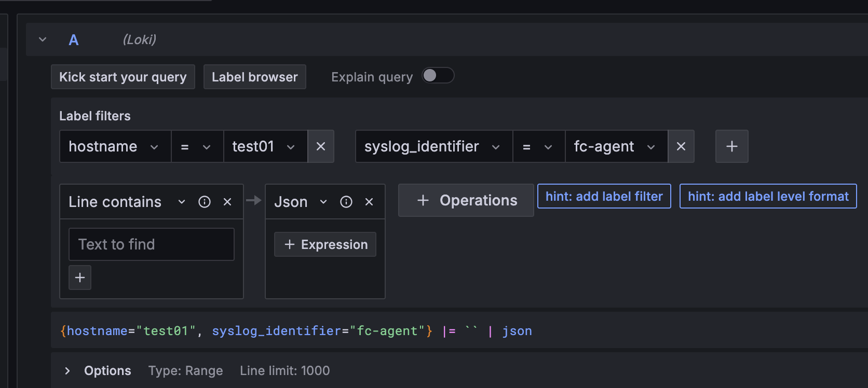Remove the Json operation
868x388 pixels.
tap(369, 202)
